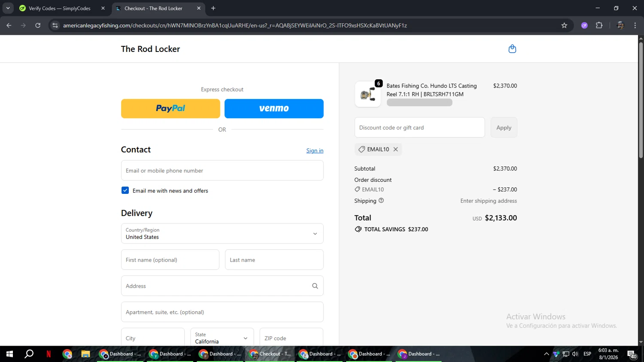This screenshot has width=644, height=362.
Task: Click the total amount $2,133.00
Action: pyautogui.click(x=501, y=218)
